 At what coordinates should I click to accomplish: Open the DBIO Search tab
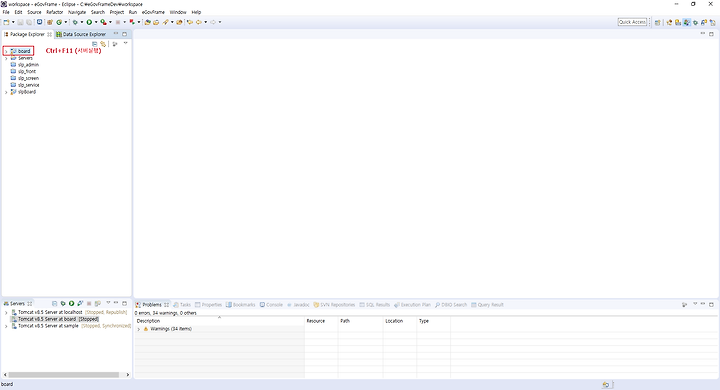451,305
